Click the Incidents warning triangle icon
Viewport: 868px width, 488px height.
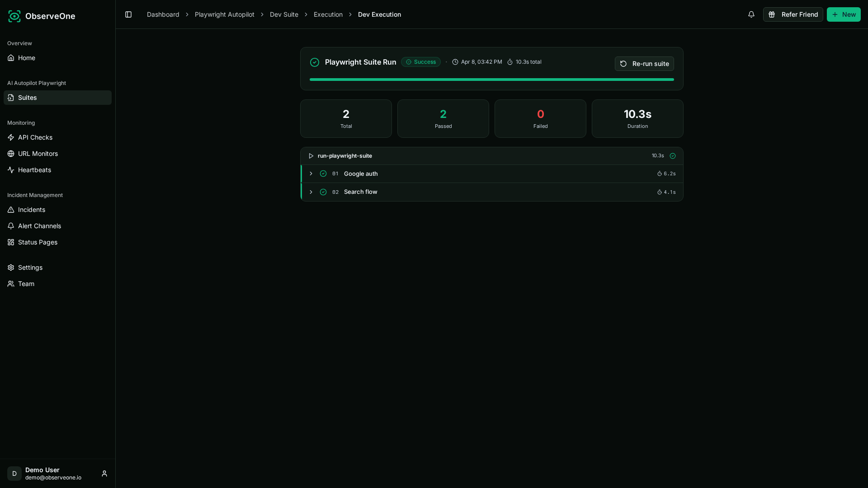point(11,210)
